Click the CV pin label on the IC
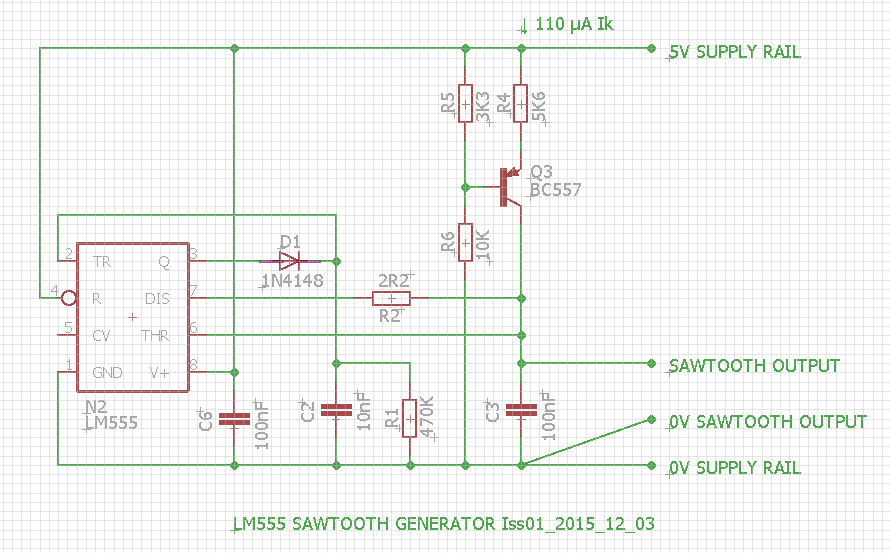 point(101,336)
